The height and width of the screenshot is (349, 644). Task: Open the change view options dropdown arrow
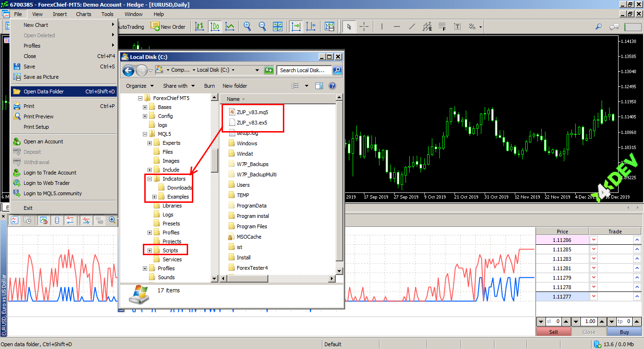[x=306, y=86]
